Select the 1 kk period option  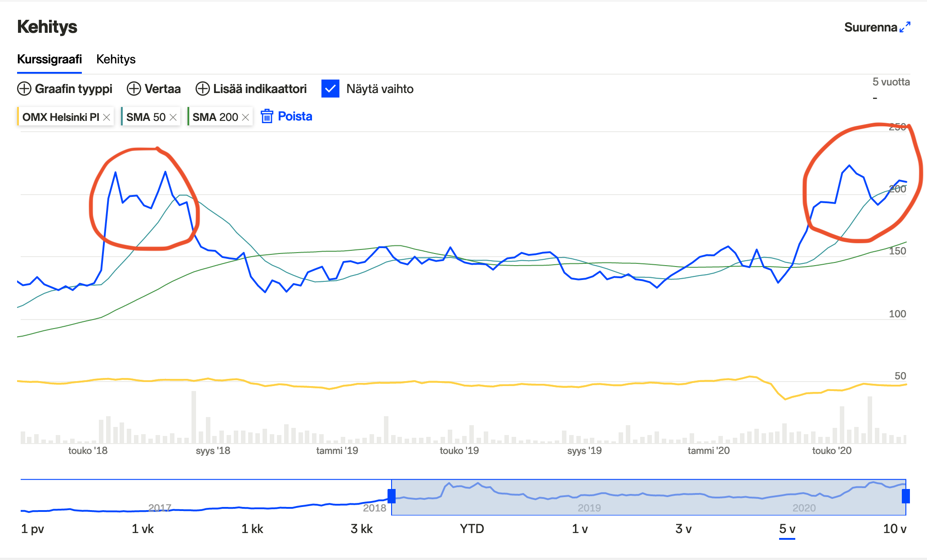click(252, 529)
